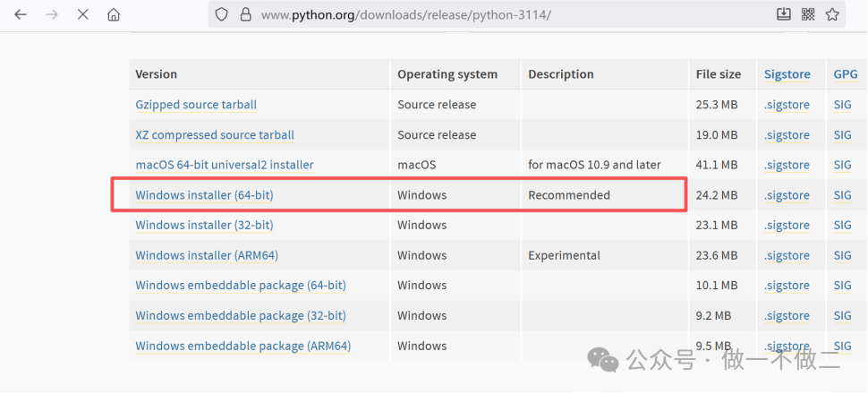Open SIG for Gzipped source tarball
The height and width of the screenshot is (394, 868).
click(x=842, y=105)
